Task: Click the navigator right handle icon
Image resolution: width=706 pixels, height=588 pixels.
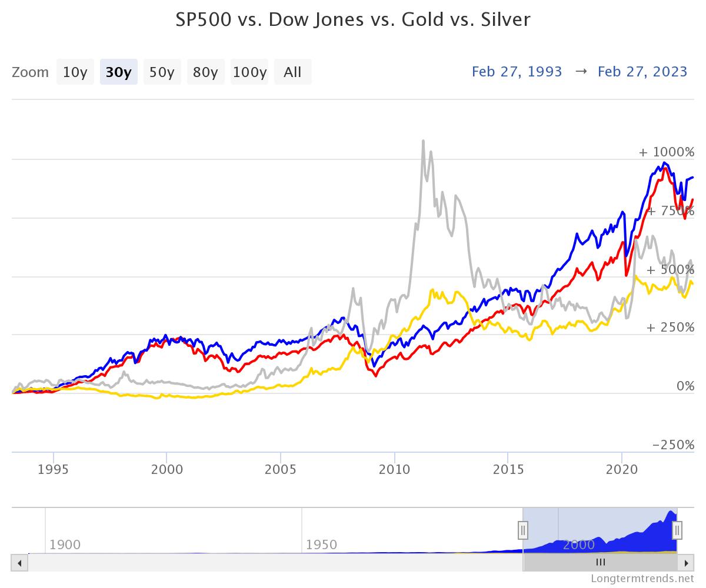Action: click(677, 530)
